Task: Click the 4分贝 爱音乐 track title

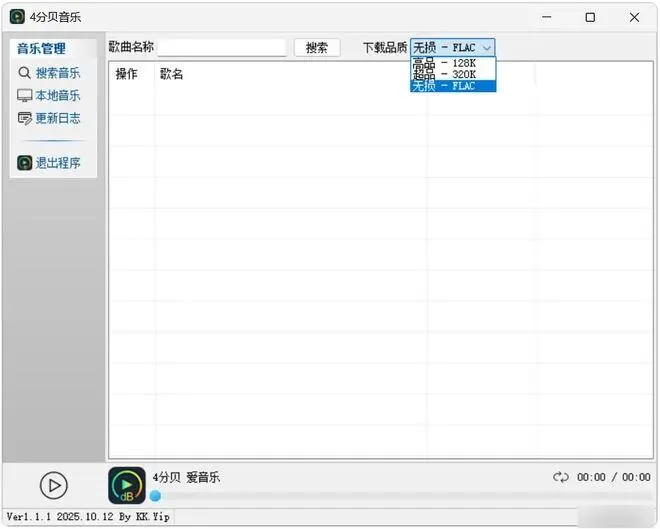Action: [x=186, y=477]
